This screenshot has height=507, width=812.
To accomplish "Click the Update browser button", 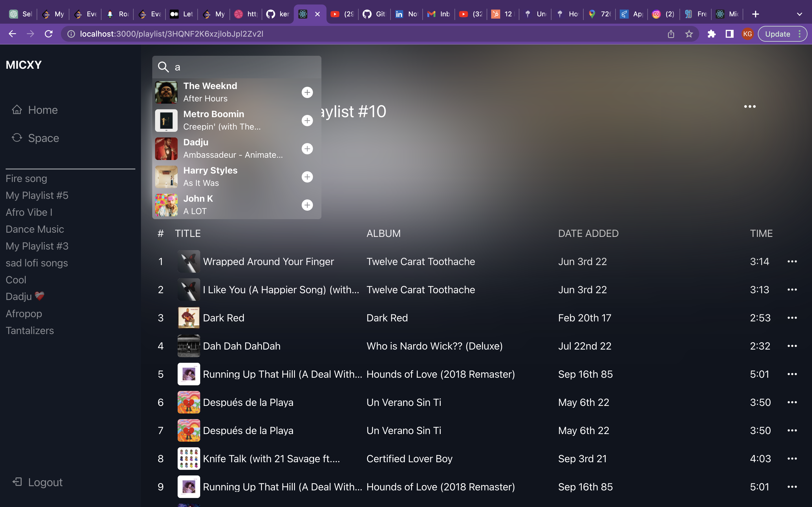I will point(778,34).
